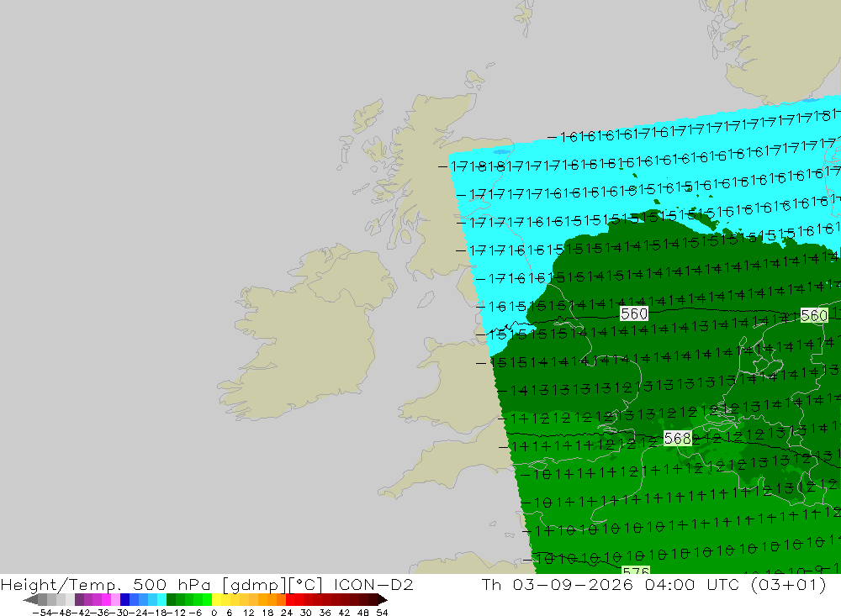
Task: Select the dark blue swatch above -30
Action: tap(124, 600)
